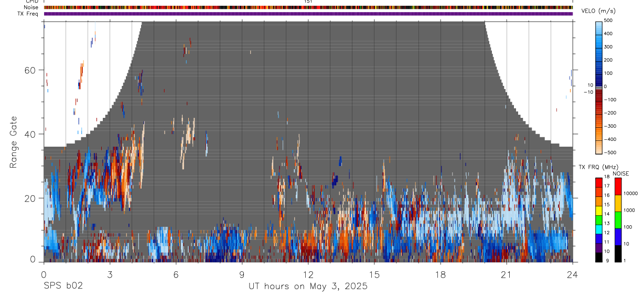Select the 'NOISE' legend title

(x=620, y=174)
